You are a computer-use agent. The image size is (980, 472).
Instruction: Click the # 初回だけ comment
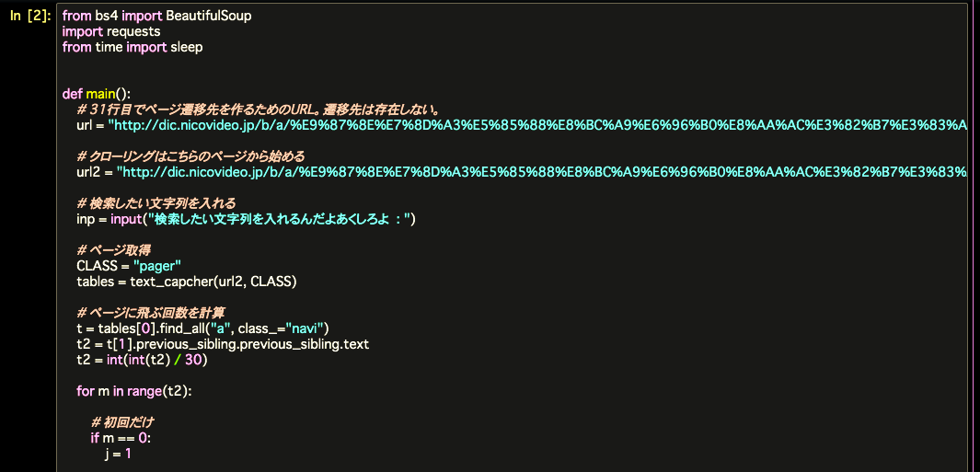coord(122,422)
